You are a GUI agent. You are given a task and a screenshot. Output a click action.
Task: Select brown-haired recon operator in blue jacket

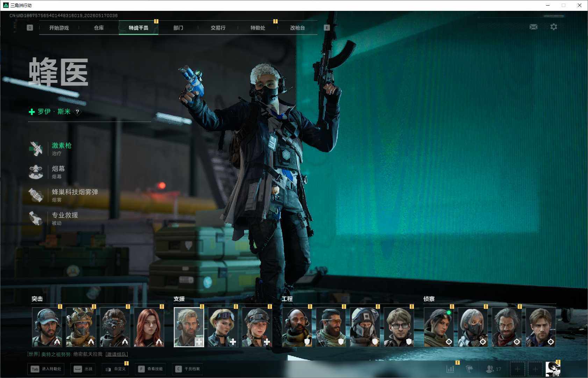[x=541, y=327]
